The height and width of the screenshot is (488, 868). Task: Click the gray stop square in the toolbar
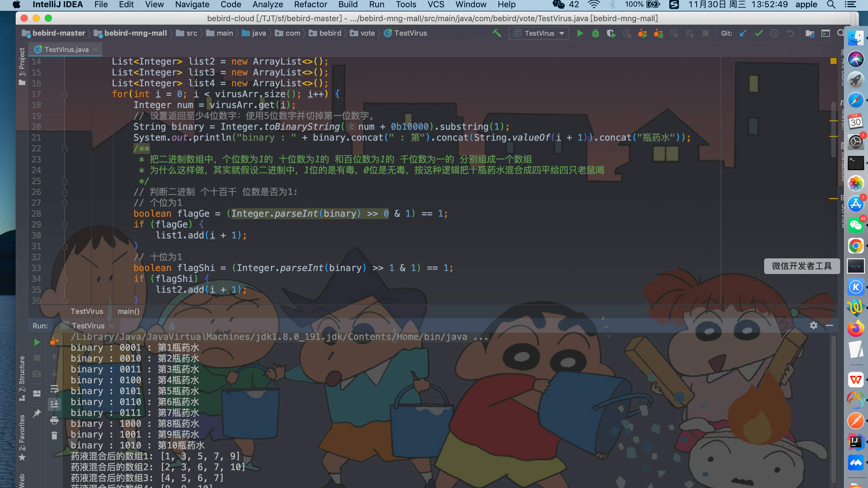705,33
